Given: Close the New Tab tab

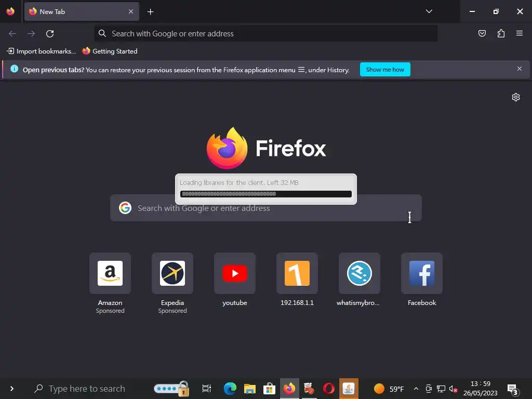Looking at the screenshot, I should pos(130,11).
